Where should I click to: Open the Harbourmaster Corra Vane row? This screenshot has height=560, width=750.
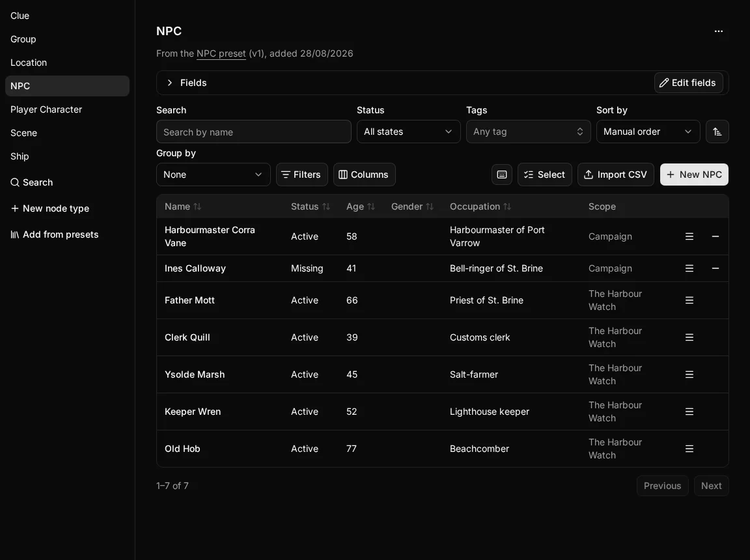point(443,236)
